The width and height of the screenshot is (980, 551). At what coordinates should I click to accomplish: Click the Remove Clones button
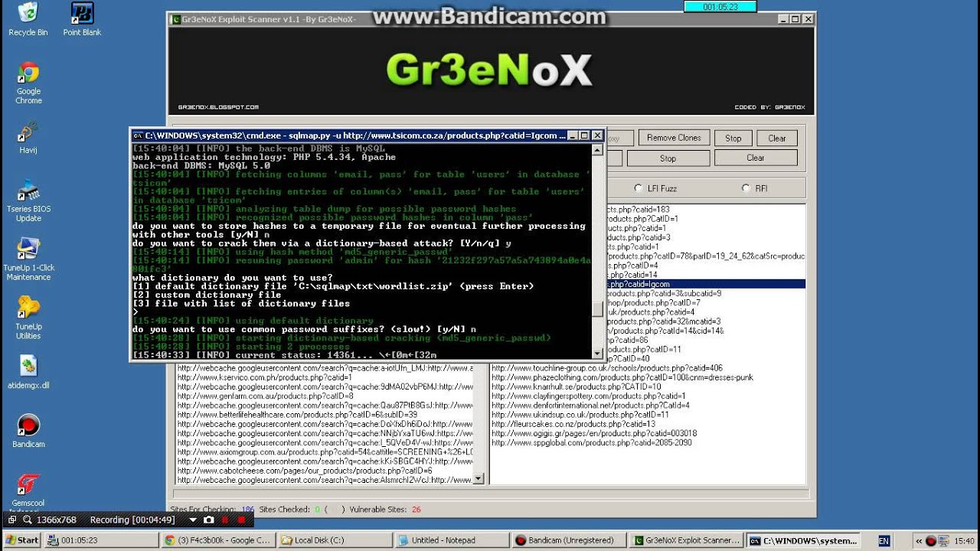click(674, 139)
